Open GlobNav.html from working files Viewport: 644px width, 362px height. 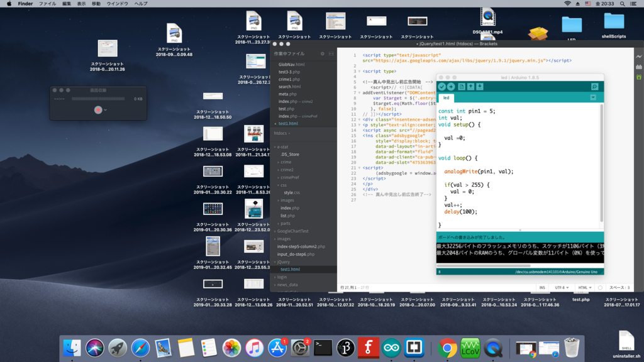click(291, 65)
